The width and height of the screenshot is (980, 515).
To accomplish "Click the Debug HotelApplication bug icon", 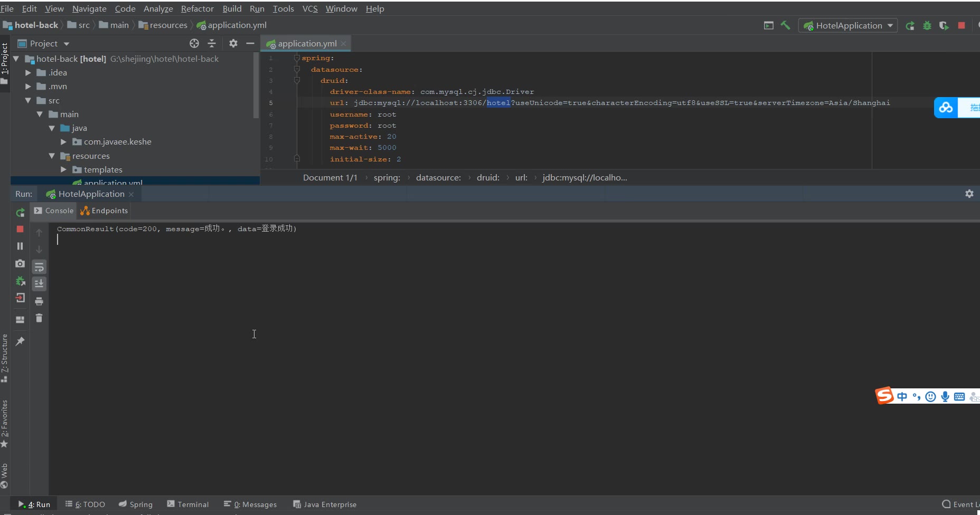I will coord(927,25).
